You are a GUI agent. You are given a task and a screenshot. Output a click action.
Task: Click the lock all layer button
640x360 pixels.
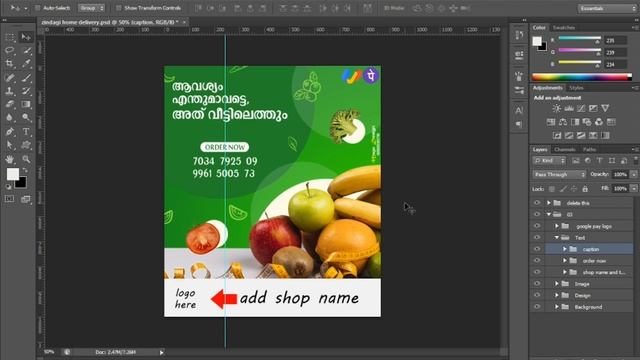(585, 189)
